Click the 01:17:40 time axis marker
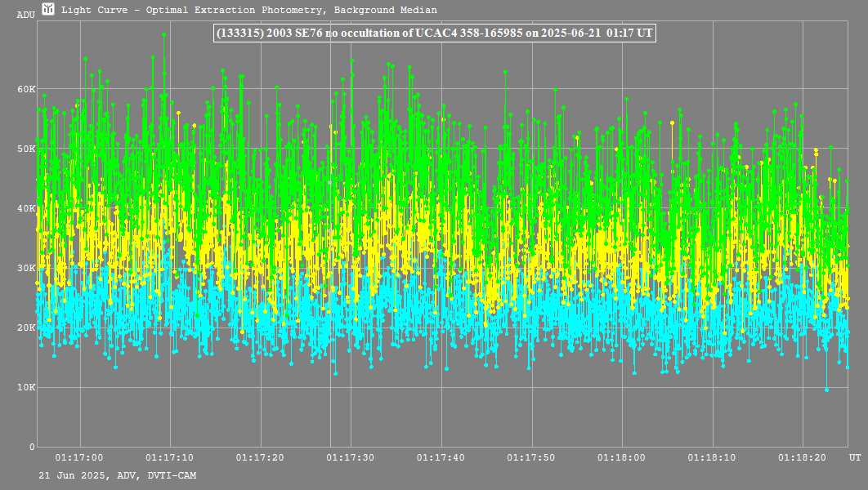Image resolution: width=868 pixels, height=490 pixels. pyautogui.click(x=441, y=458)
